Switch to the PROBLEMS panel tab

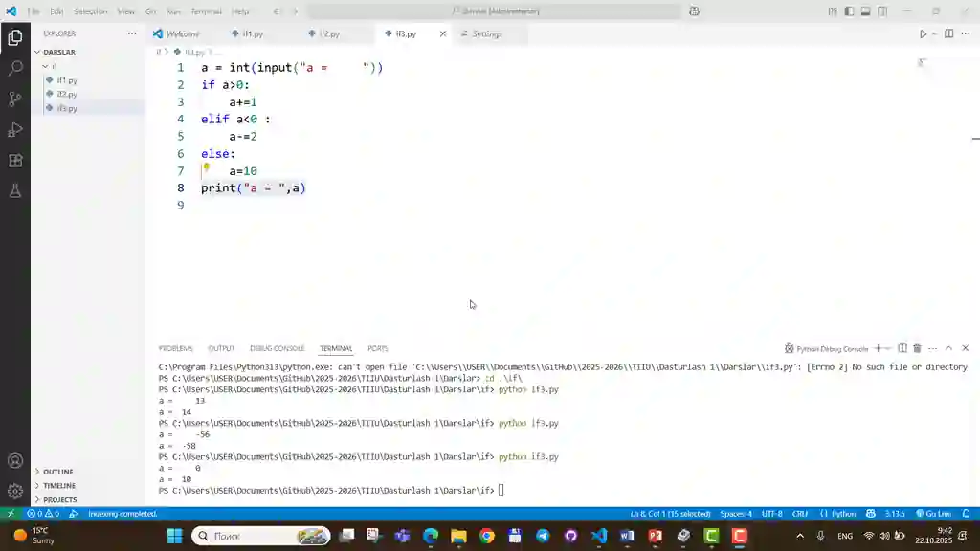[x=175, y=348]
